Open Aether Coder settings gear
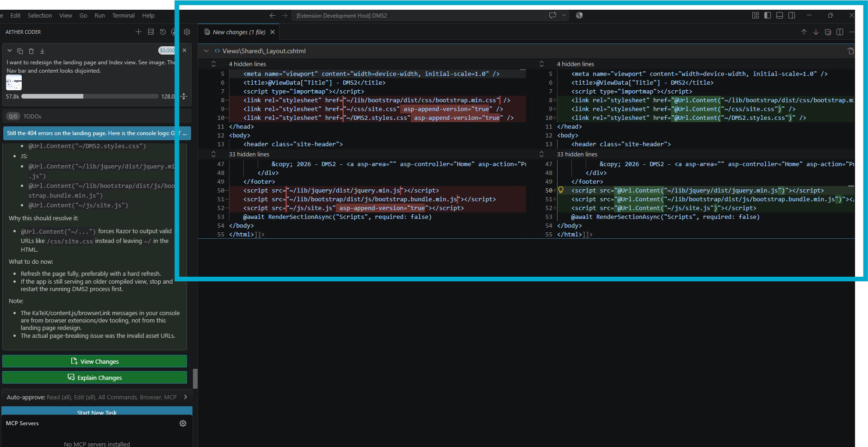This screenshot has height=447, width=868. tap(187, 32)
